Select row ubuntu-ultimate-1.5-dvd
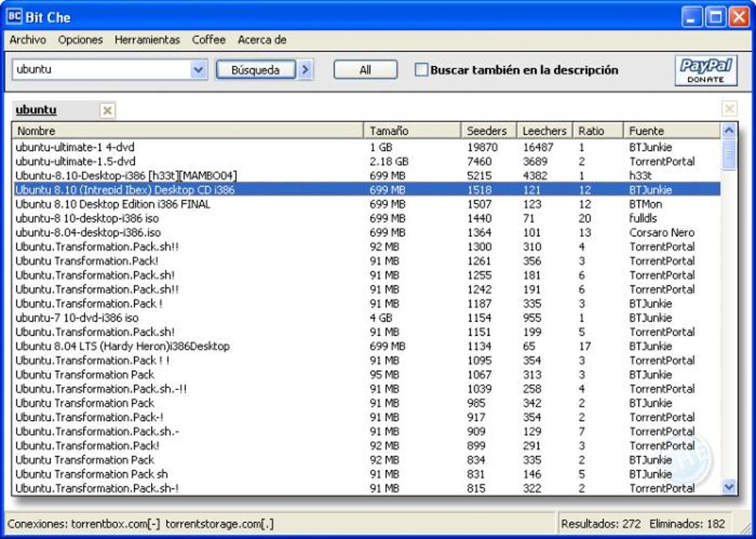756x539 pixels. (367, 162)
